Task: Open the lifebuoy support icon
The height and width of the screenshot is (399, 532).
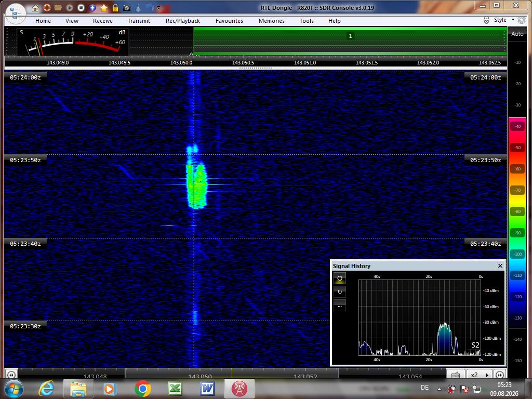Action: (47, 7)
